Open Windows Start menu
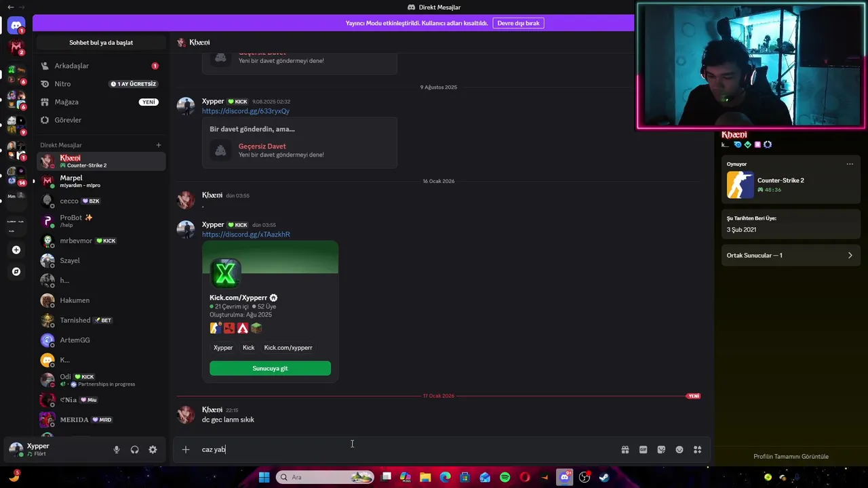868x488 pixels. pos(264,477)
